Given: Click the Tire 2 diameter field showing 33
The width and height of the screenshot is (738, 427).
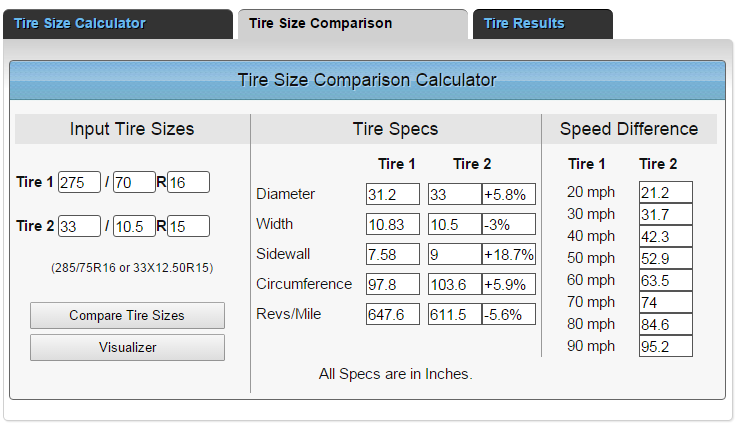Looking at the screenshot, I should point(79,226).
